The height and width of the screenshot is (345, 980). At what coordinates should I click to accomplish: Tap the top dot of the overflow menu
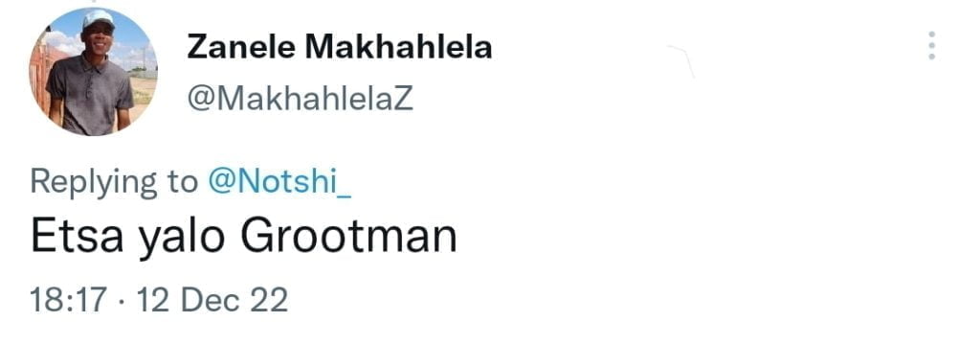coord(931,34)
